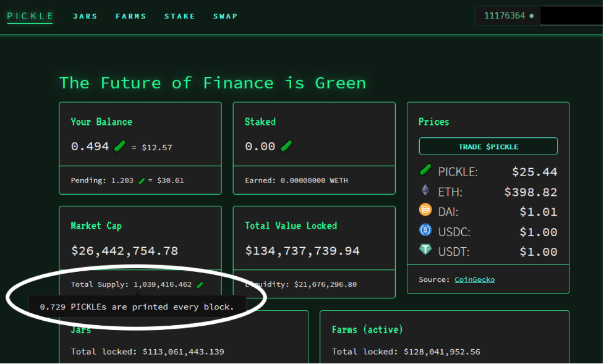Click the DAI price $1.01
Viewport: 604px width, 364px height.
[538, 211]
